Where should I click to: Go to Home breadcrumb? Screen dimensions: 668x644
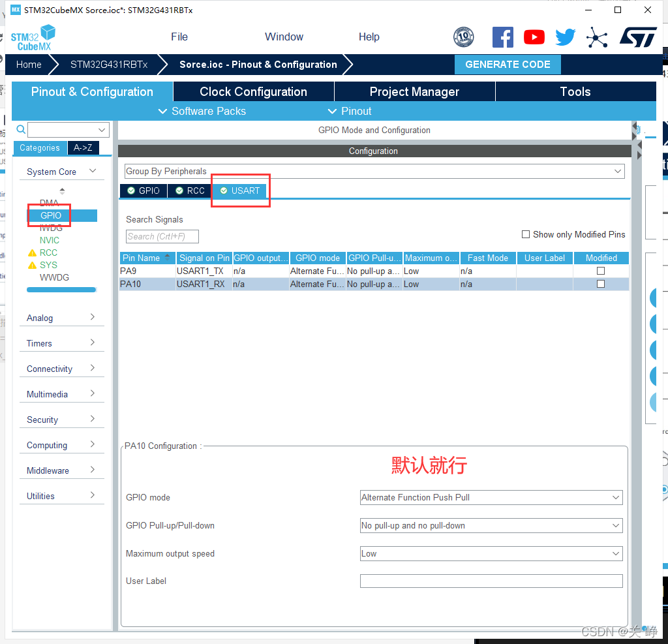(29, 65)
